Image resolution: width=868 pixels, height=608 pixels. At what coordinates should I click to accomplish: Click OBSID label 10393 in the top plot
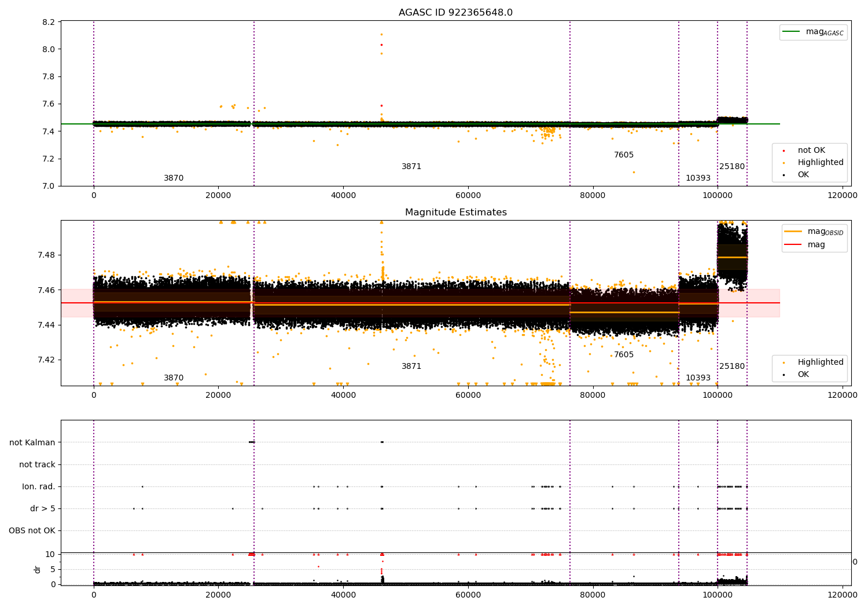tap(698, 178)
